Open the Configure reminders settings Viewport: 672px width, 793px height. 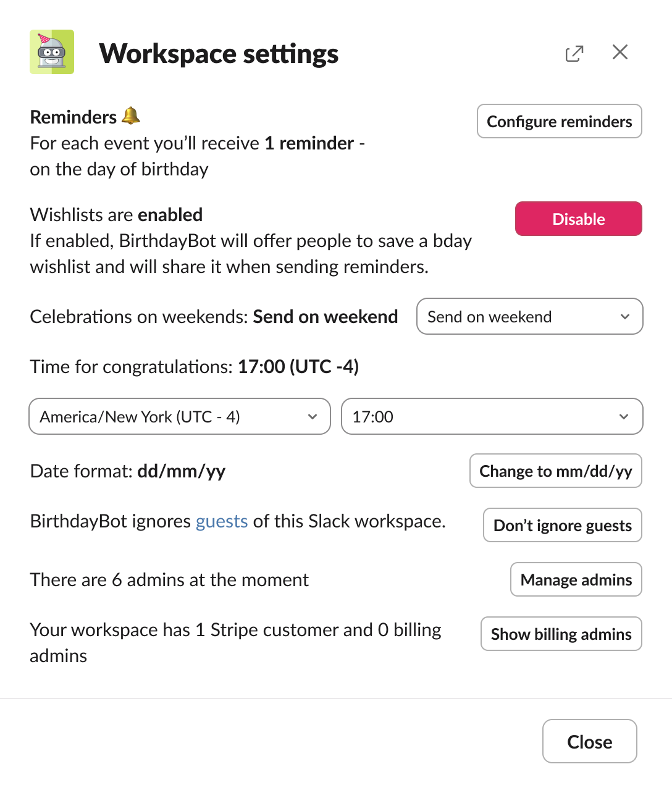tap(559, 121)
